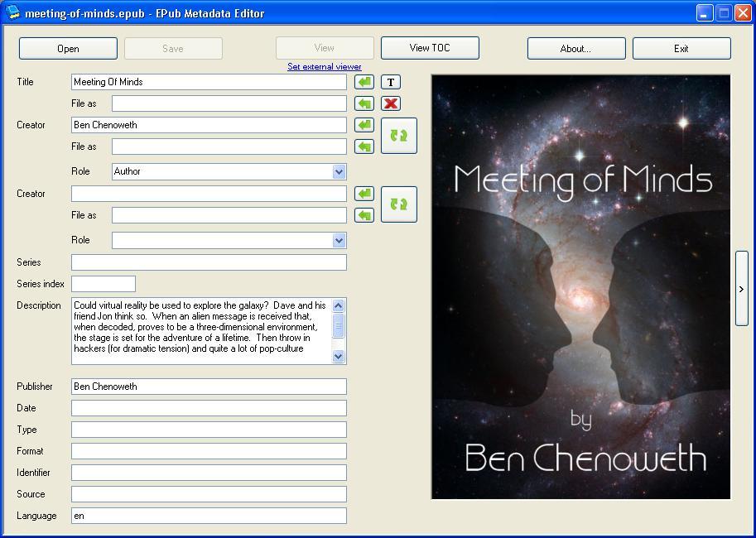Click the Description scrollbar down arrow
The width and height of the screenshot is (756, 538).
337,357
